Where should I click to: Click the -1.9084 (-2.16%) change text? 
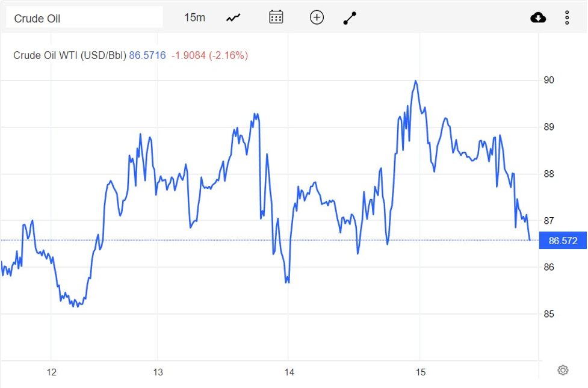[209, 55]
